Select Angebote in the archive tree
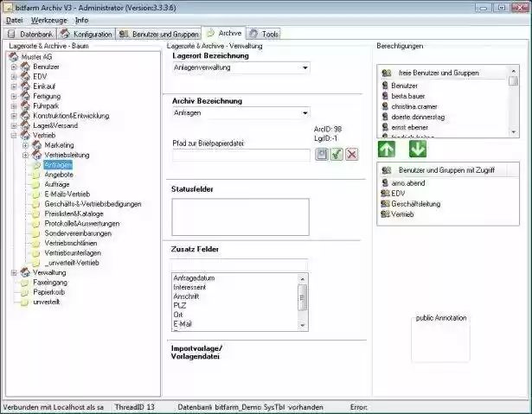 pyautogui.click(x=59, y=175)
